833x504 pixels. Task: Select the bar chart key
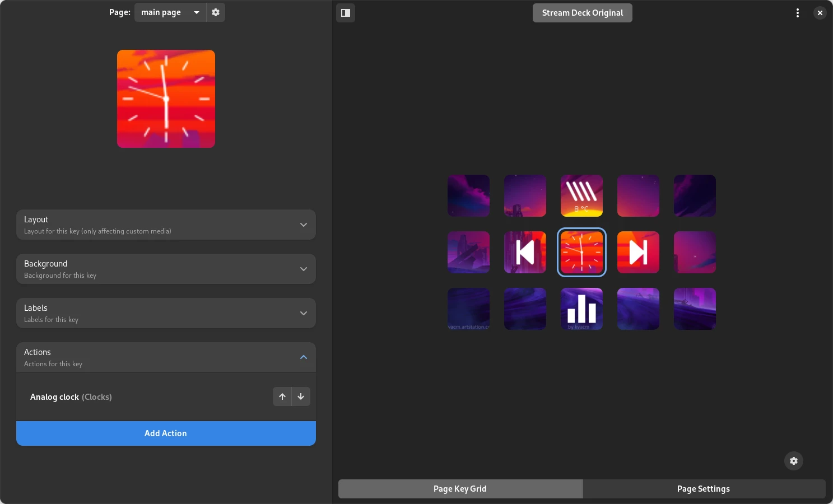pos(581,309)
